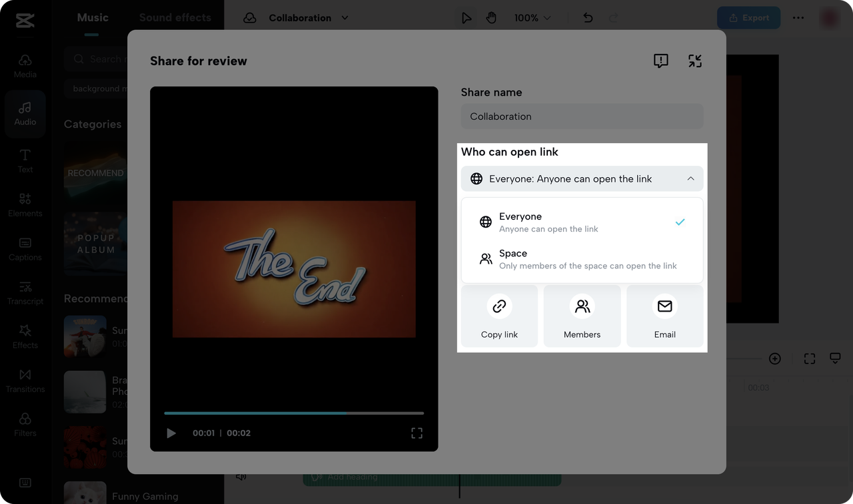Click the Copy link button
The height and width of the screenshot is (504, 853).
click(x=499, y=316)
